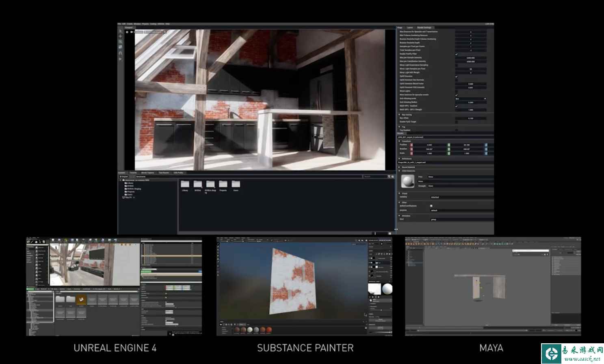604x364 pixels.
Task: Click brick wall plane in Substance Painter viewport
Action: click(292, 281)
